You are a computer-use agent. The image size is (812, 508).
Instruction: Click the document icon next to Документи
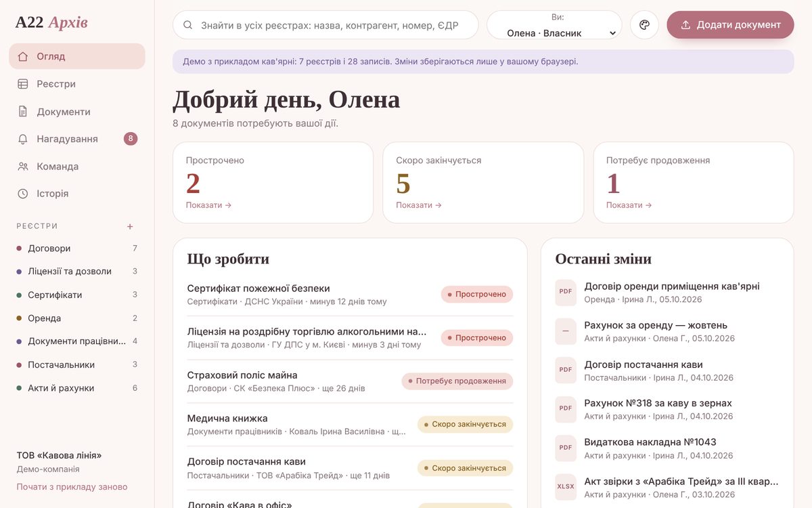point(23,112)
